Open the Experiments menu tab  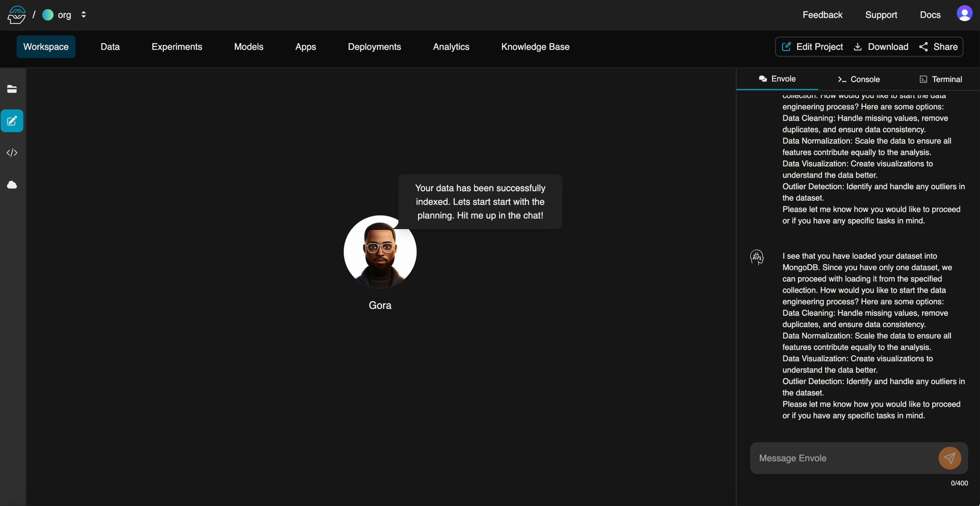(x=176, y=47)
